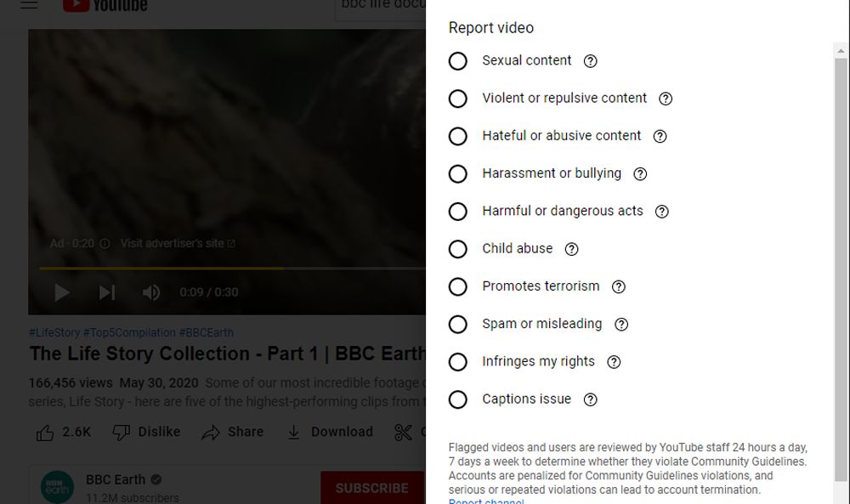Show help for Harmful or dangerous acts
850x504 pixels.
click(662, 212)
